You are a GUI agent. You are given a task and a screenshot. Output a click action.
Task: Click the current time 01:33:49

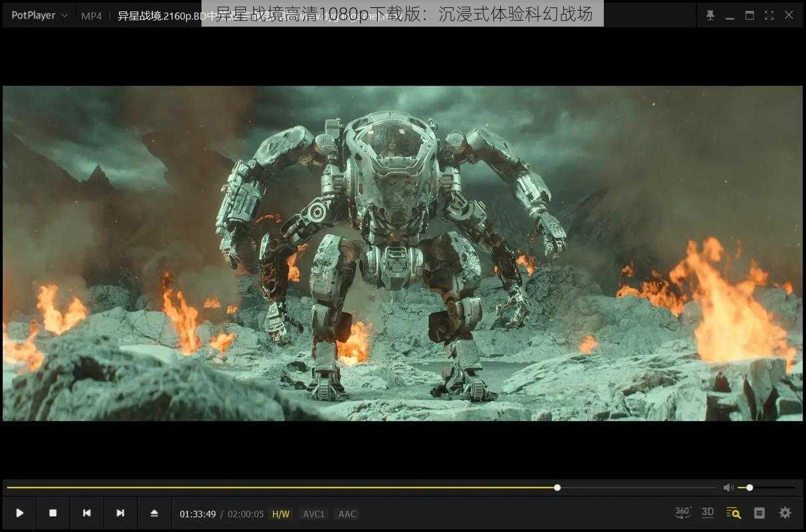coord(198,514)
